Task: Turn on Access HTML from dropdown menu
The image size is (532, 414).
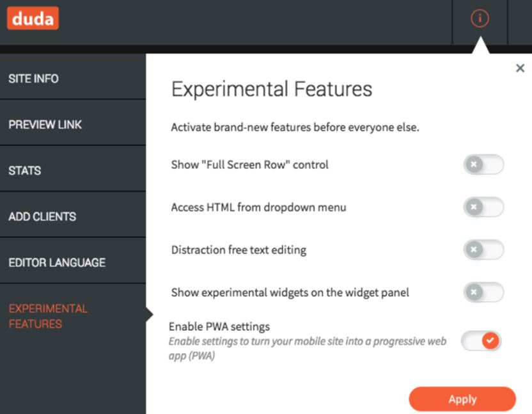Action: coord(483,207)
